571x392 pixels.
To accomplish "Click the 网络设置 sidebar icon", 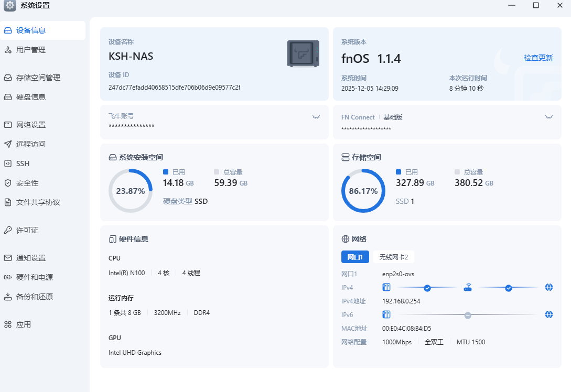I will pos(8,125).
